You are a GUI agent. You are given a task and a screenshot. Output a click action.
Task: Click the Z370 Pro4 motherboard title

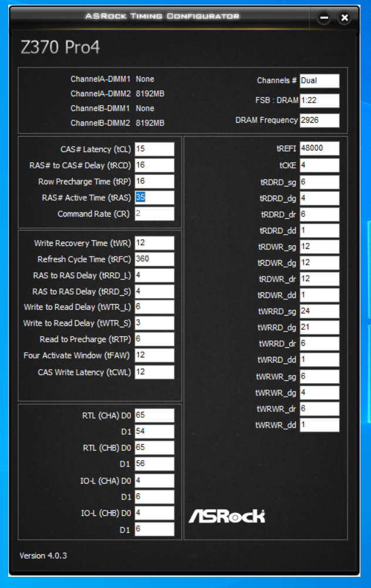[x=60, y=48]
